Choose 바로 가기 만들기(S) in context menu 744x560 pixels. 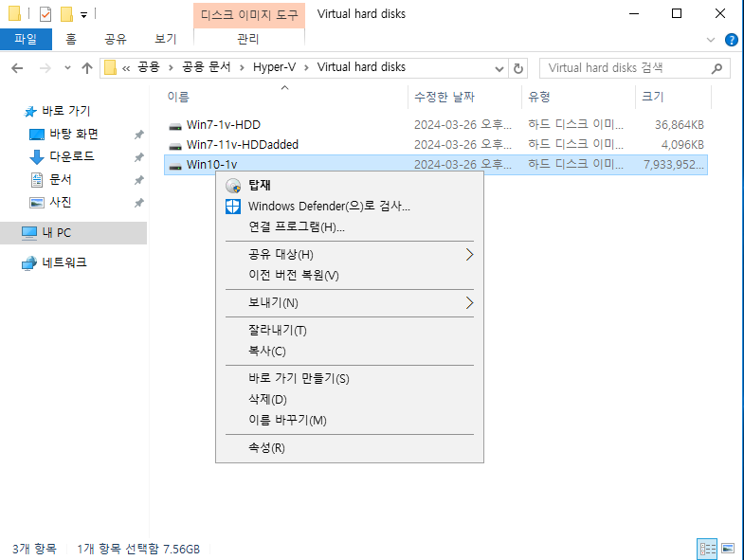click(350, 379)
